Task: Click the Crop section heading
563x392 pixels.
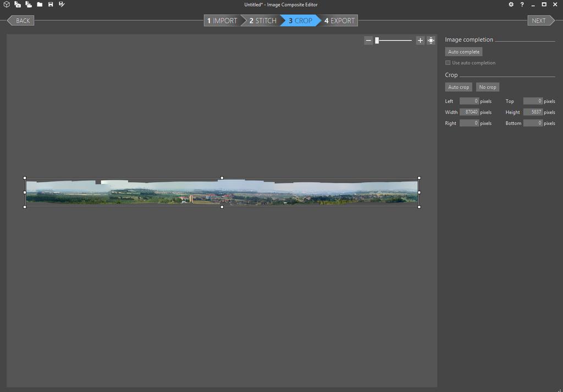Action: point(451,75)
